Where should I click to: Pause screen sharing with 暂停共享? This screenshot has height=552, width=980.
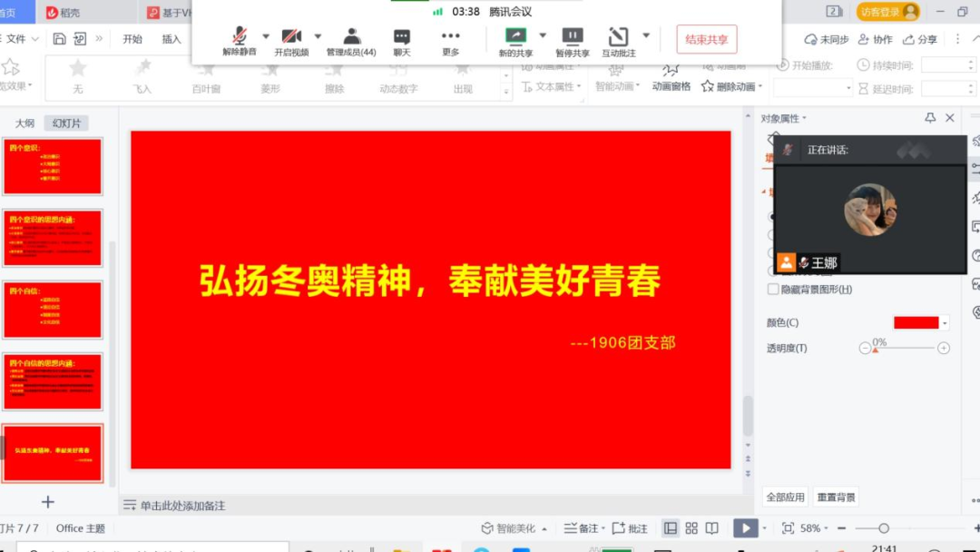pyautogui.click(x=572, y=37)
